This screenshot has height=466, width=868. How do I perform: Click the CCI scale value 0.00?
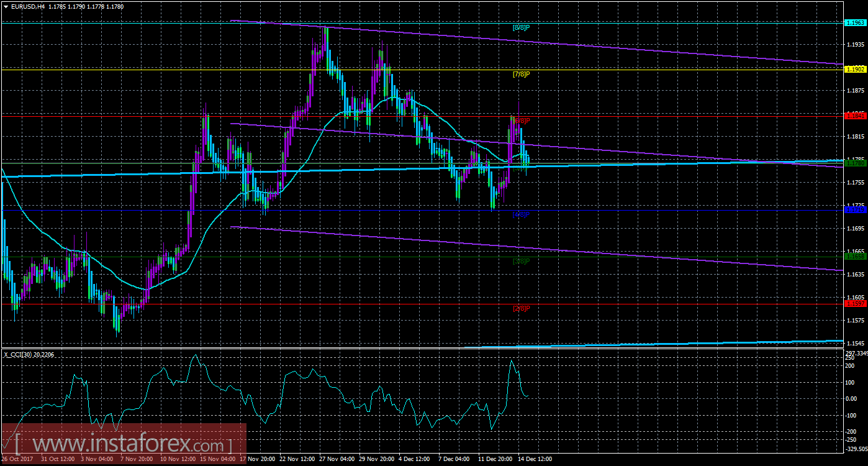coord(852,398)
